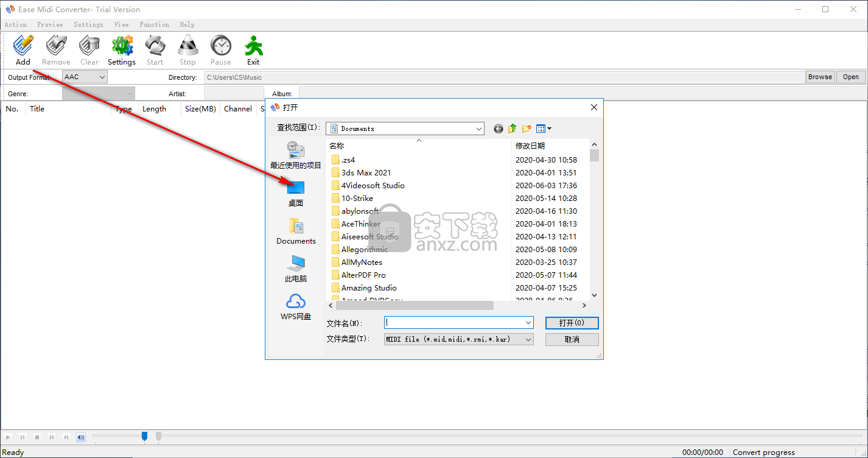The height and width of the screenshot is (458, 868).
Task: Open the Settings menu in menu bar
Action: [88, 24]
